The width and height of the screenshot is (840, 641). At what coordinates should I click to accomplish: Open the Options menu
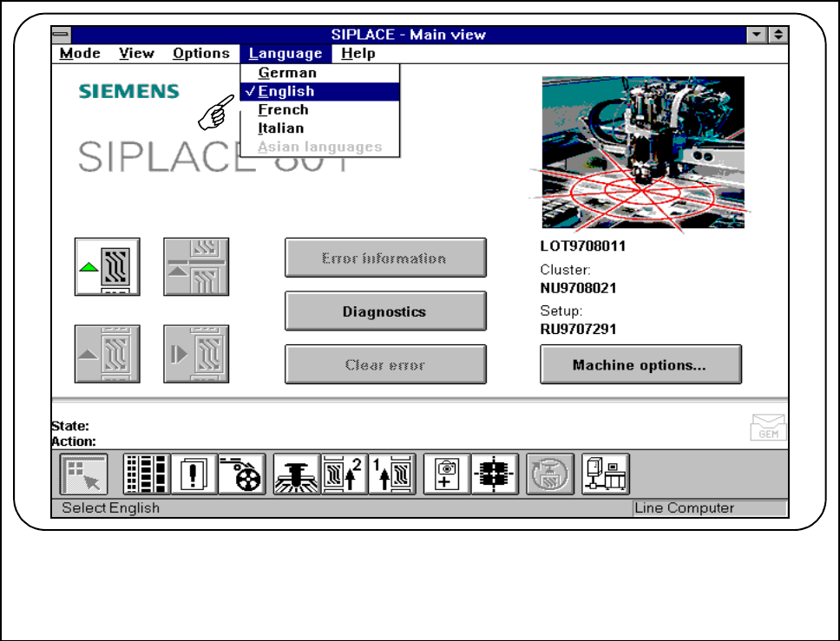pos(201,54)
